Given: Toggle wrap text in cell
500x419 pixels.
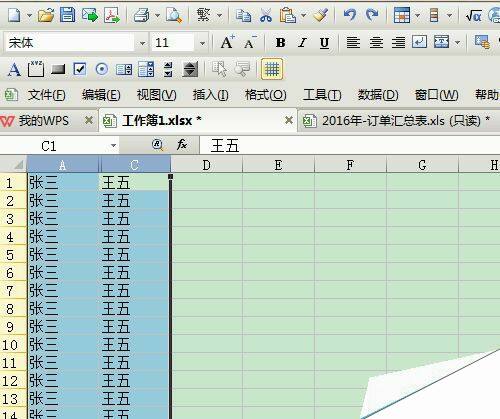Looking at the screenshot, I should pos(419,42).
